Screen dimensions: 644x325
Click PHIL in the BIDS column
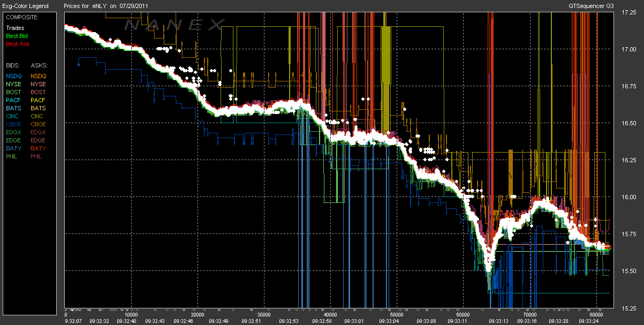tap(12, 156)
